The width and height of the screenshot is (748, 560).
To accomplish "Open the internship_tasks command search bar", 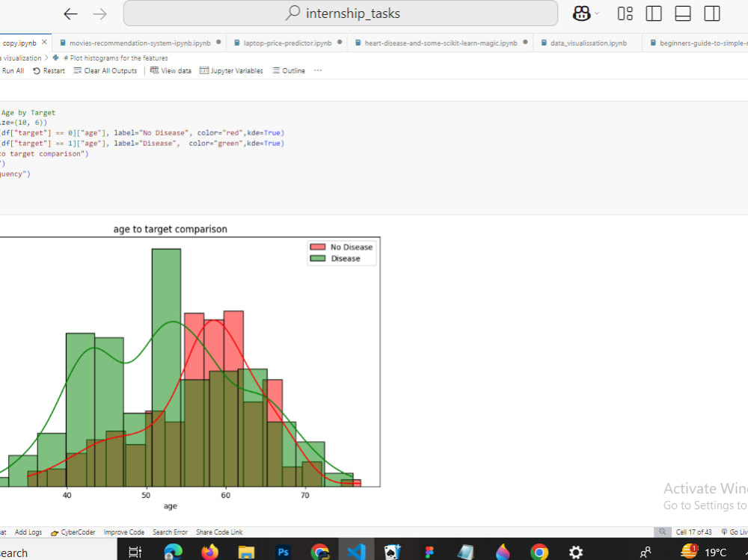I will pyautogui.click(x=340, y=13).
